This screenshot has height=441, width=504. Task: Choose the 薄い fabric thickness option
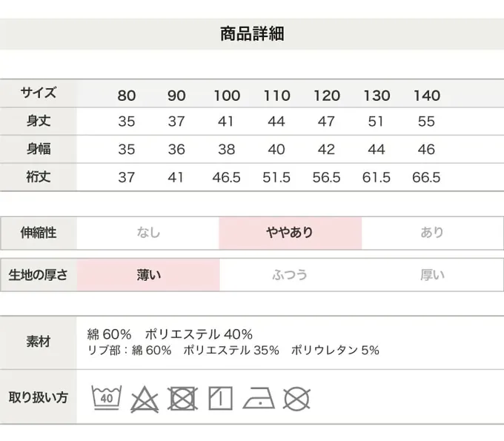pyautogui.click(x=148, y=275)
